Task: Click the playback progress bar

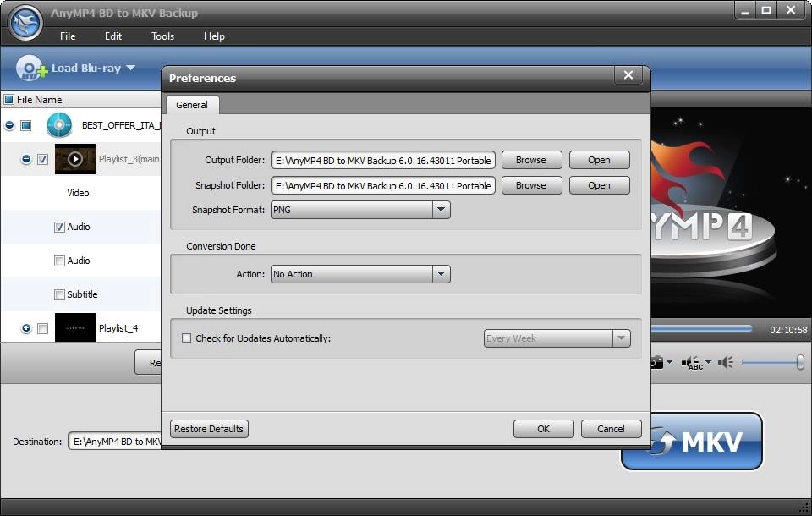Action: click(702, 329)
